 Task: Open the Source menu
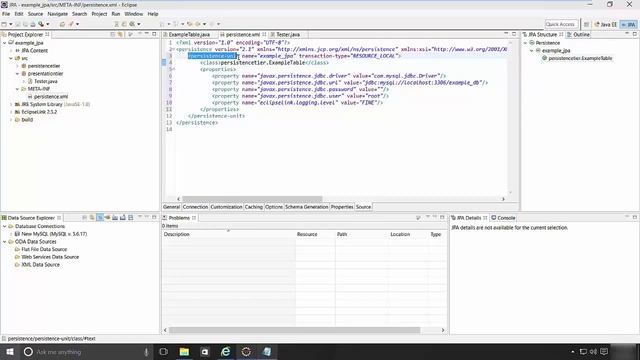click(35, 14)
